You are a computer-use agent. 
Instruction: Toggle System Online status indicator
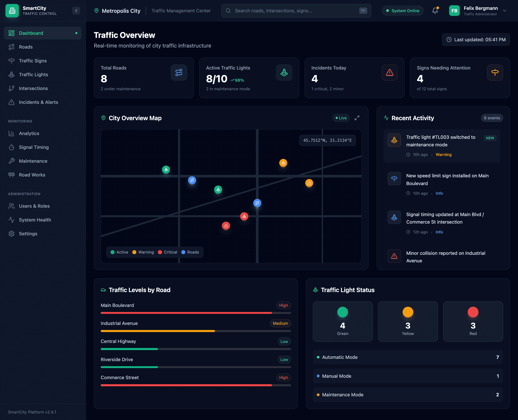click(x=402, y=10)
